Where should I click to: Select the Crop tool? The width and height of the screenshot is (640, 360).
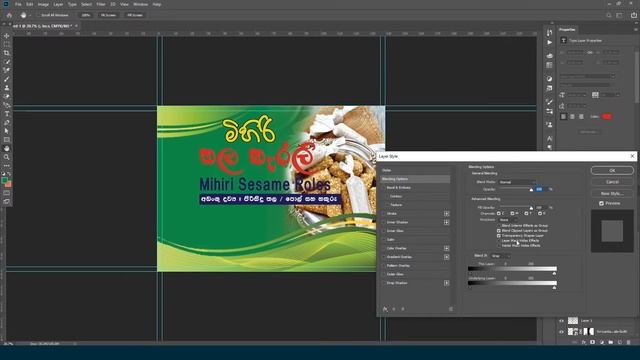(x=7, y=53)
